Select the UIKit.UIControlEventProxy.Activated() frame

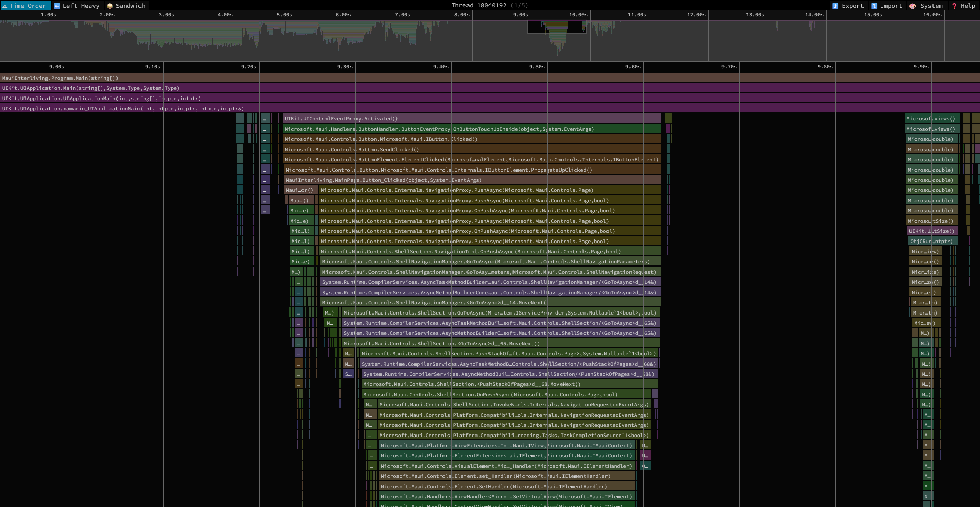tap(472, 118)
